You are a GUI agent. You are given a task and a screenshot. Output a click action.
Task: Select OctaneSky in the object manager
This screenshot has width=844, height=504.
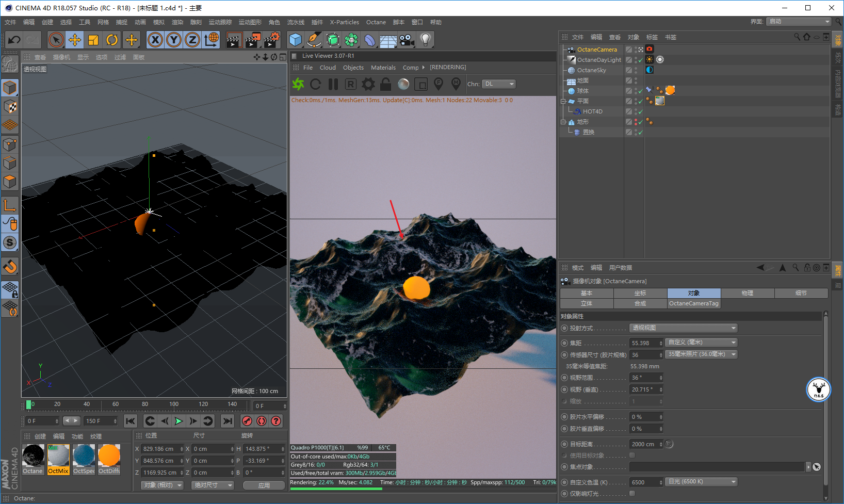(x=591, y=70)
